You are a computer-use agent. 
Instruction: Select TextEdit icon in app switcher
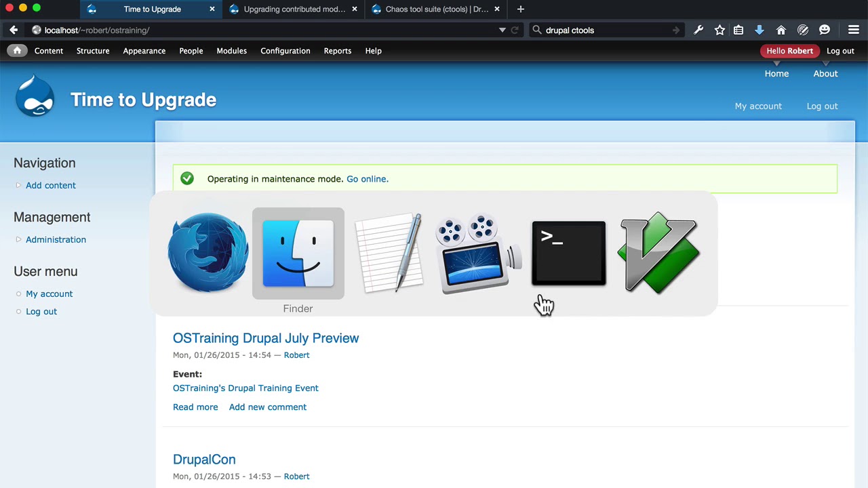tap(389, 253)
